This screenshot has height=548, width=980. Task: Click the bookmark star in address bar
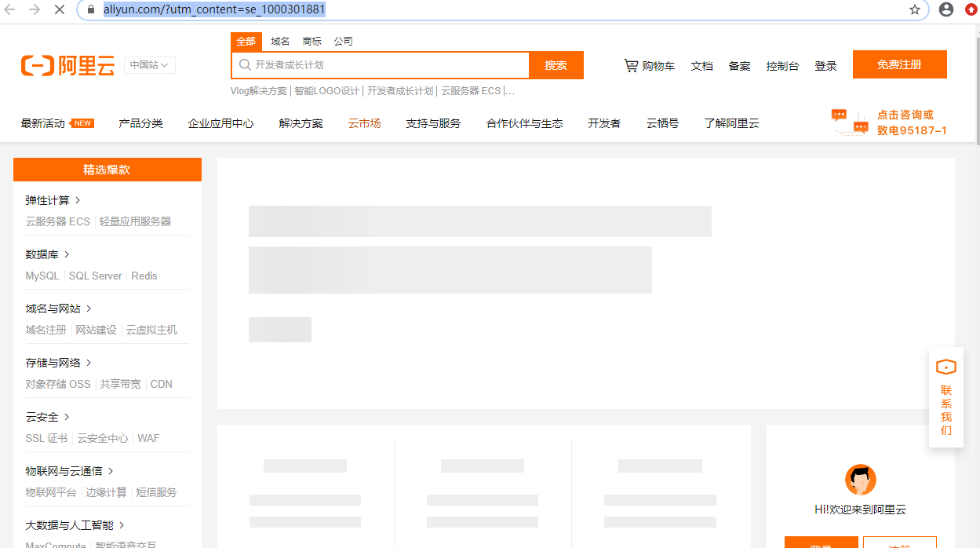tap(915, 11)
